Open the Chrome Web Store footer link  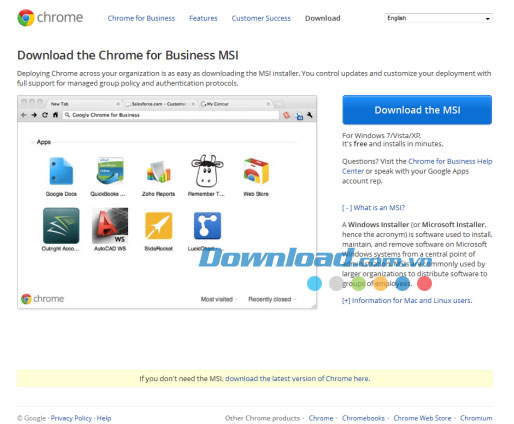422,418
